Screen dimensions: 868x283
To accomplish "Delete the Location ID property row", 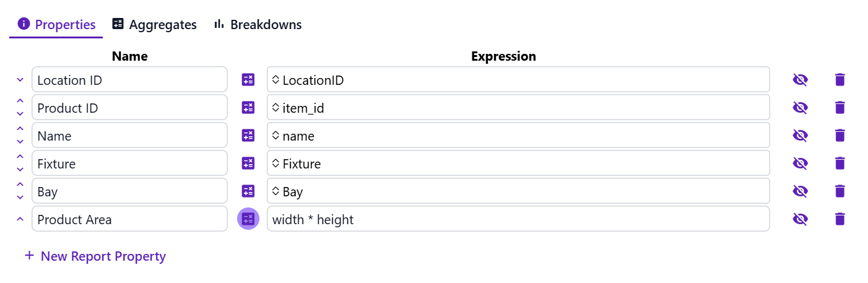I will click(840, 80).
